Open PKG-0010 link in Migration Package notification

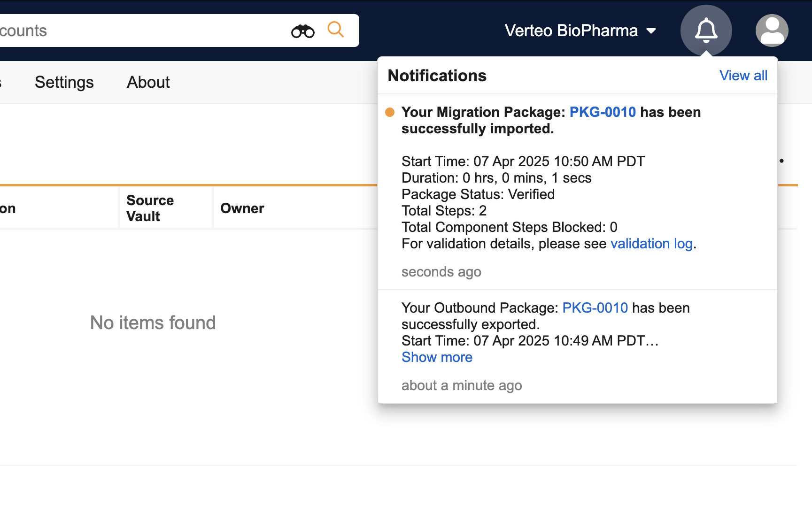pos(603,112)
